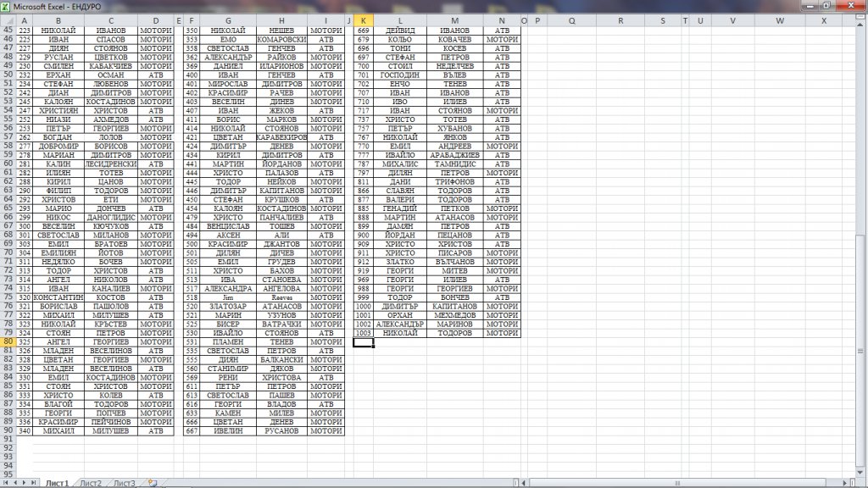The height and width of the screenshot is (488, 868).
Task: Click the cell reading ИЛАРИОНОВ
Action: pyautogui.click(x=281, y=66)
